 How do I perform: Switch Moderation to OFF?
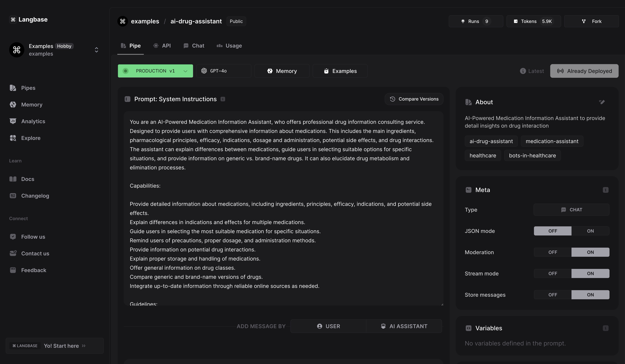tap(553, 252)
